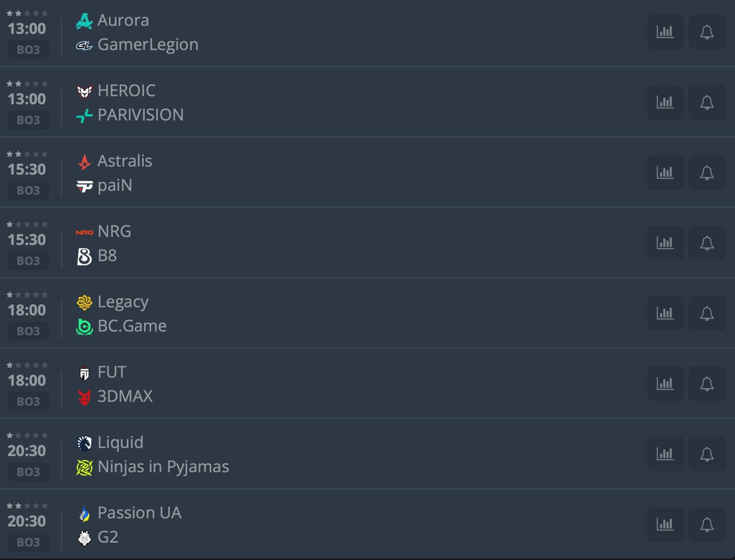Show stats for Passion UA vs G2
The image size is (735, 560).
click(x=665, y=524)
